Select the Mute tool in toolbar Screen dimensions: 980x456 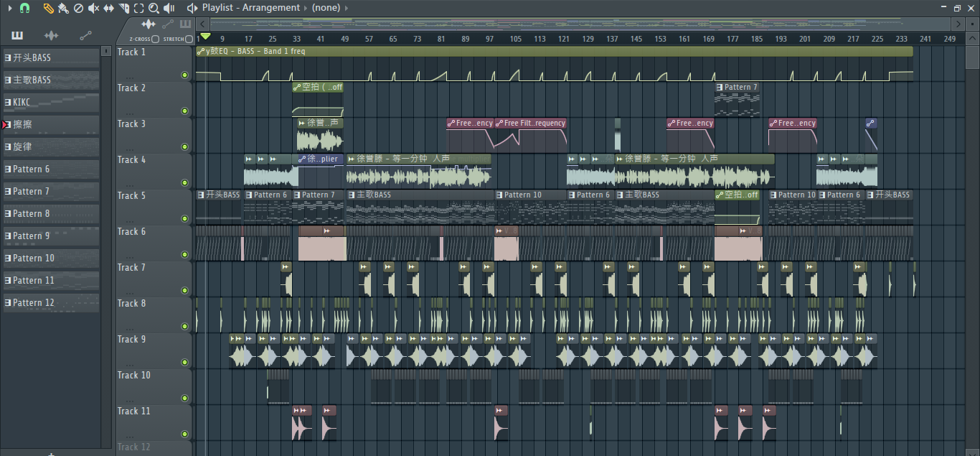(93, 8)
